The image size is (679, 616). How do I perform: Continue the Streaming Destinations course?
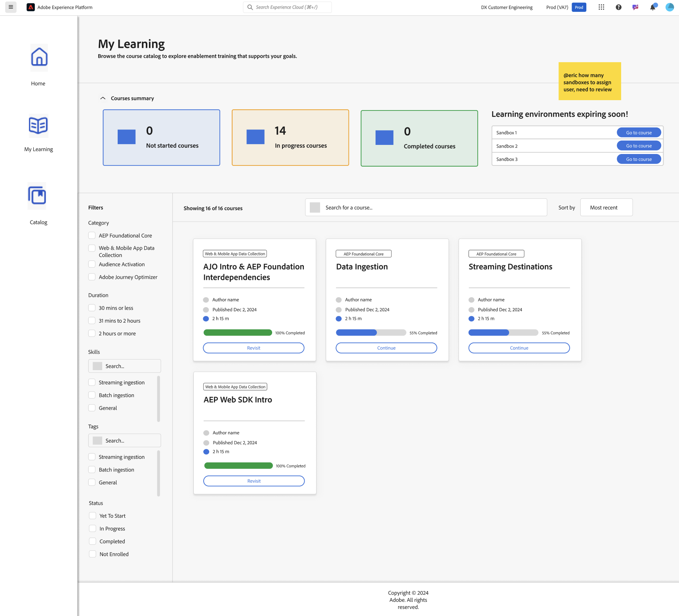(x=519, y=348)
